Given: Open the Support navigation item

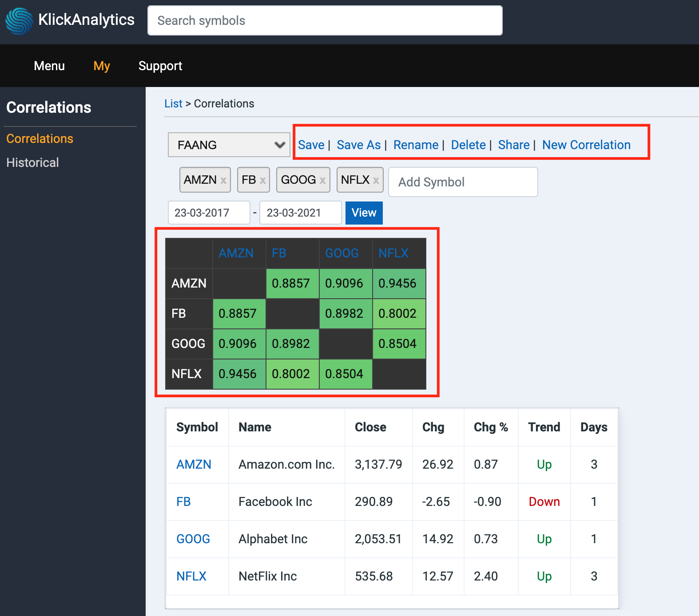Looking at the screenshot, I should [160, 66].
